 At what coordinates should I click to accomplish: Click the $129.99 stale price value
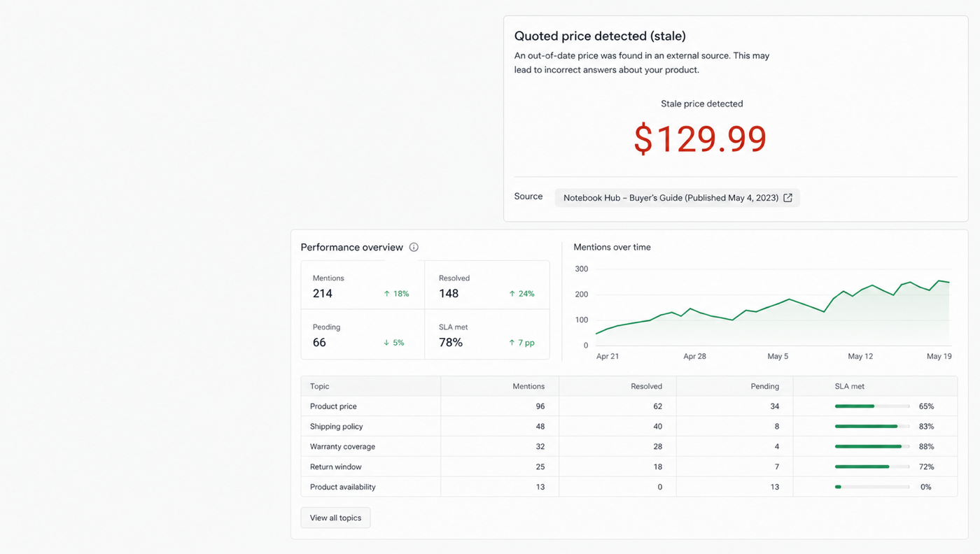[700, 138]
